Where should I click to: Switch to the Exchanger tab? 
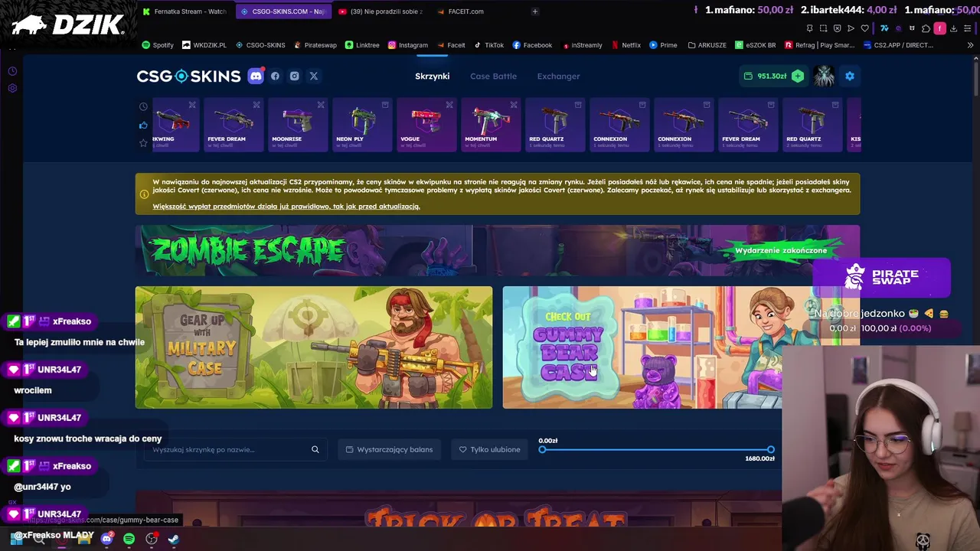pos(558,76)
